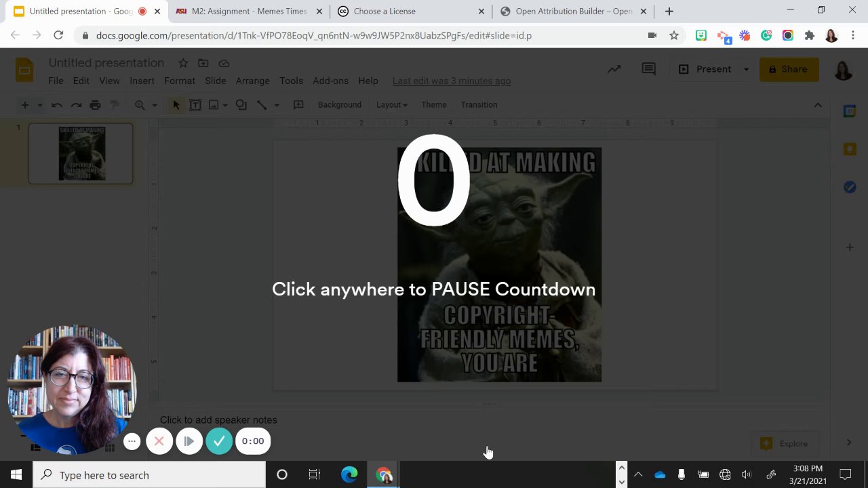This screenshot has height=488, width=868.
Task: Finish recording with the green checkmark button
Action: (x=219, y=441)
